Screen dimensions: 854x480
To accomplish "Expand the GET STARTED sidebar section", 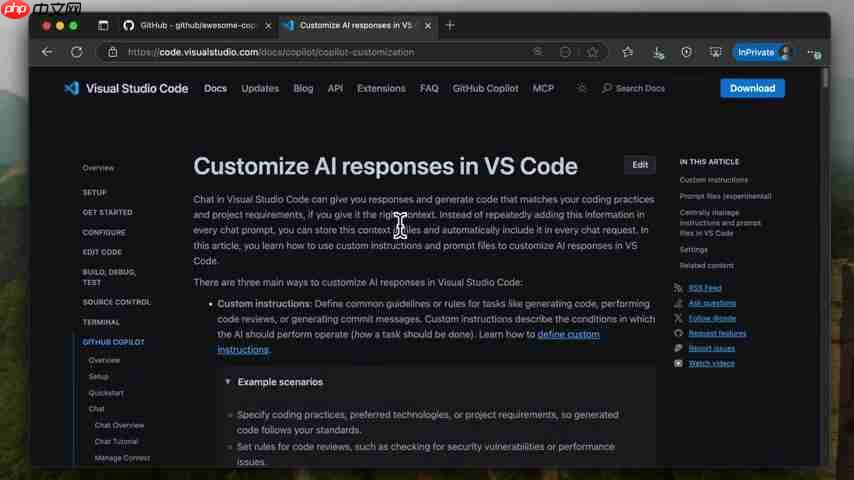I will [107, 212].
